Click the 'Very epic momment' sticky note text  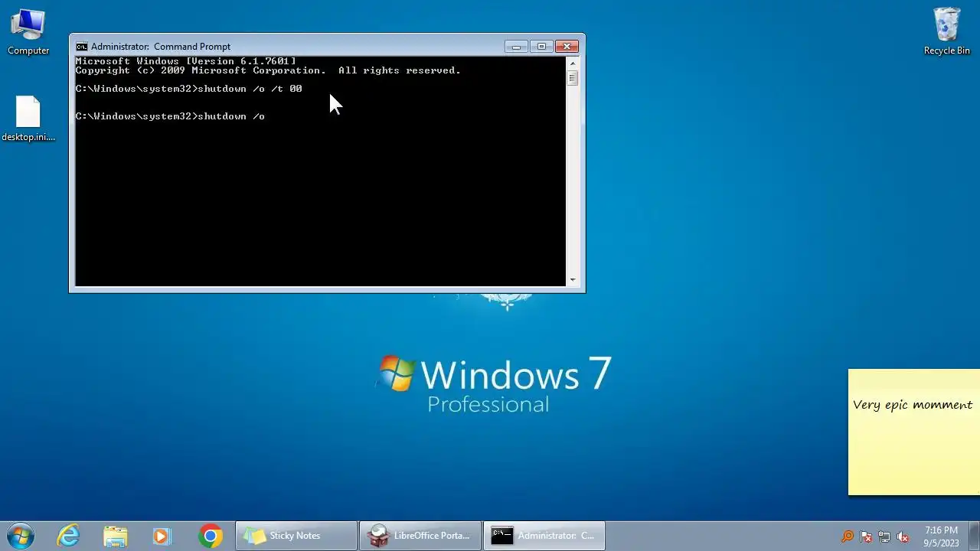[x=913, y=405]
